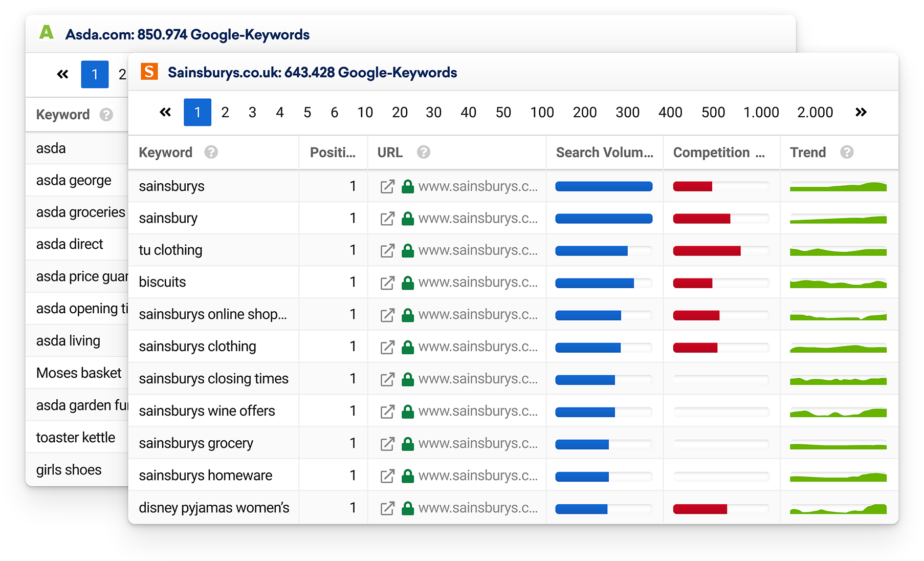
Task: Click the green Asda A logo icon
Action: [47, 32]
